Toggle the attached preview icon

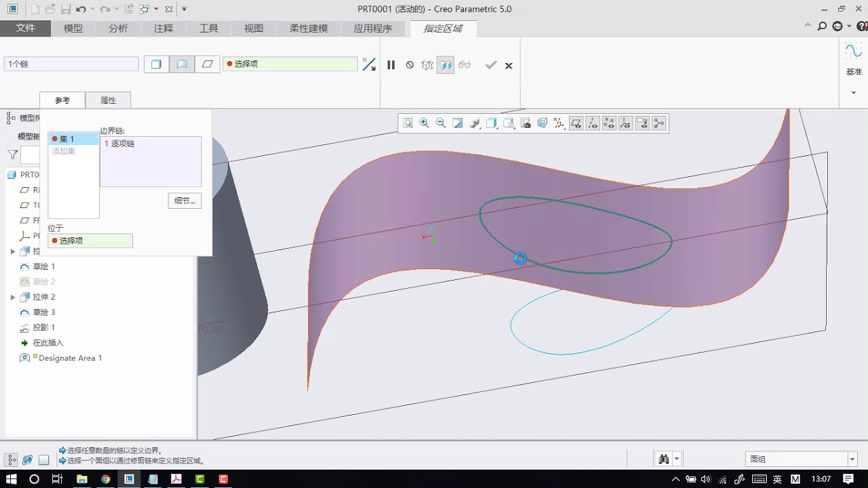[446, 65]
